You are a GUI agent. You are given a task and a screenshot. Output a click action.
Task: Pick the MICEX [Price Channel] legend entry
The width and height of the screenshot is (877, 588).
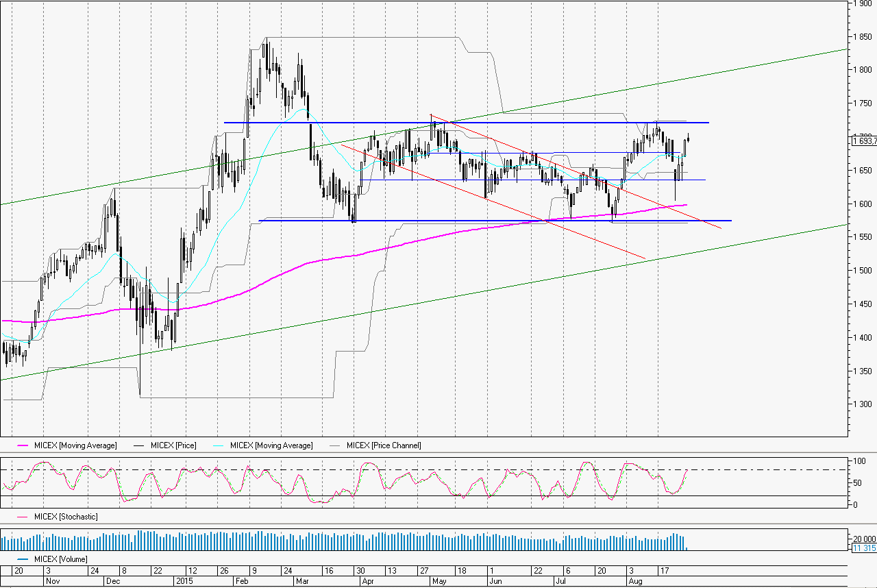tap(384, 445)
